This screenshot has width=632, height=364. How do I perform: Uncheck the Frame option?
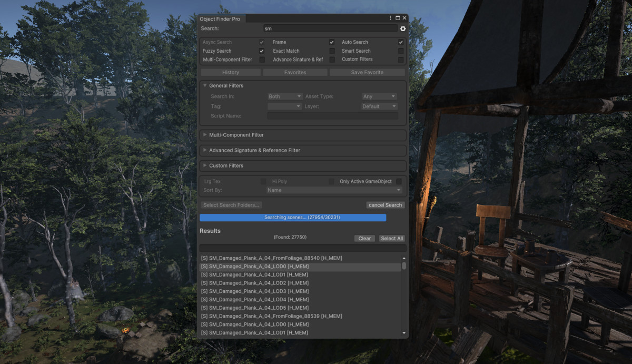click(332, 42)
